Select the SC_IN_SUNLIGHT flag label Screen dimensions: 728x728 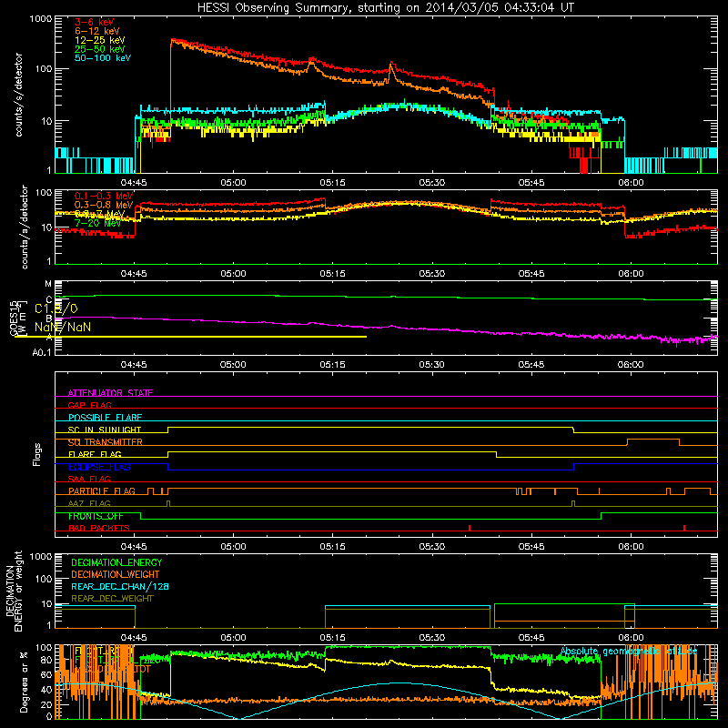[x=105, y=430]
